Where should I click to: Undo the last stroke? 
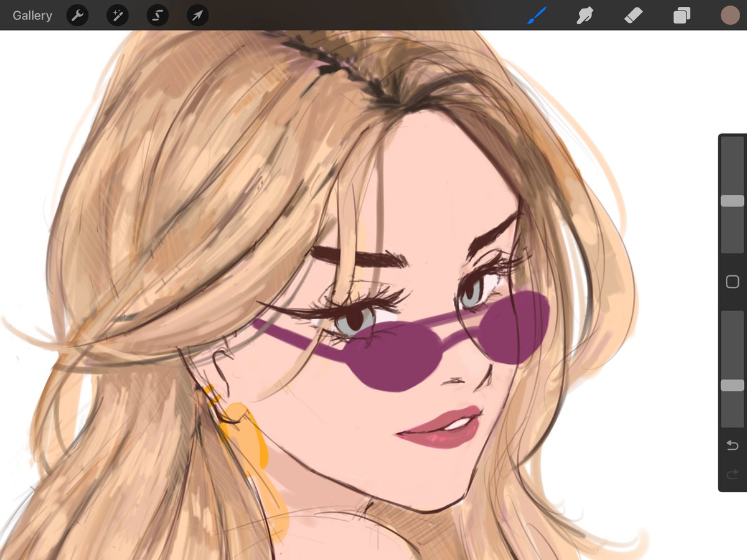click(x=732, y=445)
